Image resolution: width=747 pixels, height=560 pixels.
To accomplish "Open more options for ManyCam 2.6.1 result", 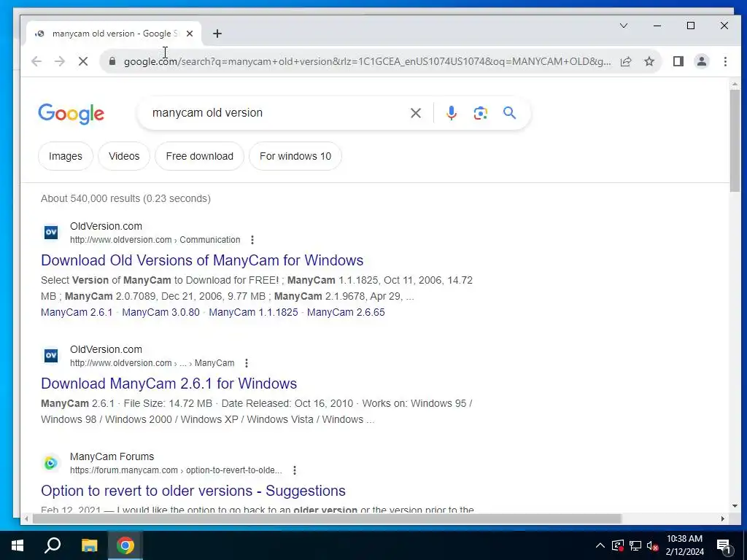I will [247, 363].
